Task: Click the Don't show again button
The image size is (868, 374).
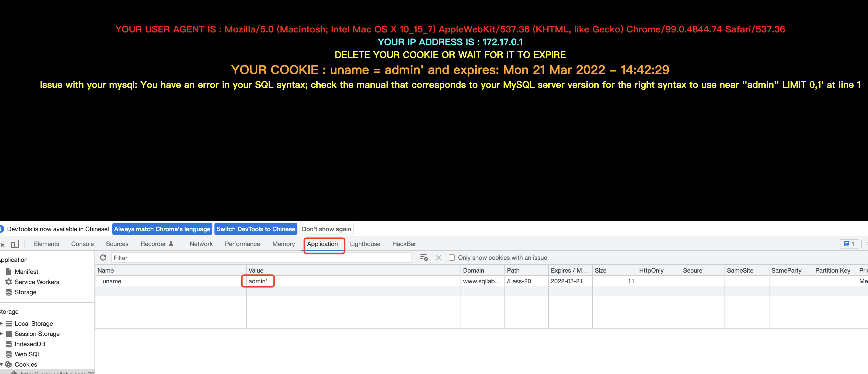Action: [x=326, y=229]
